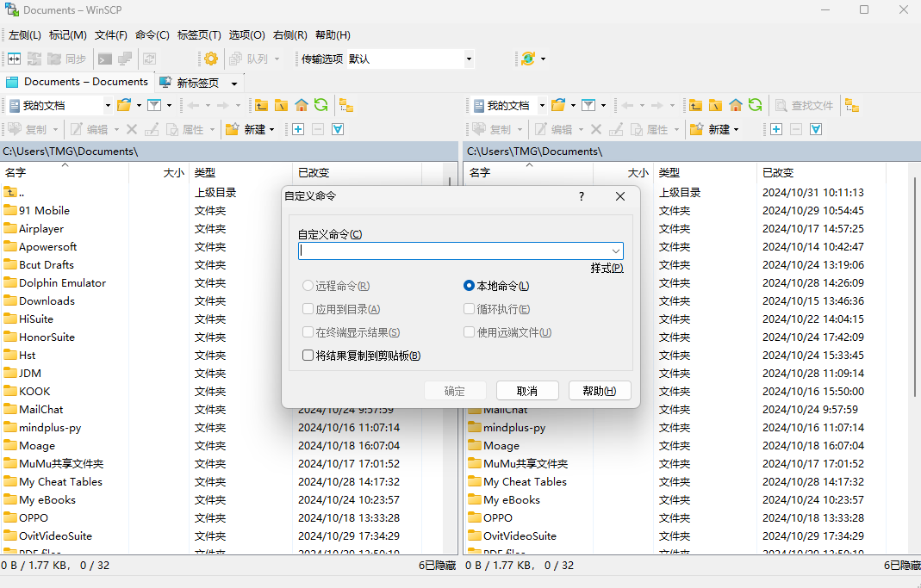Refresh the right panel file list
Viewport: 921px width, 588px height.
point(755,105)
